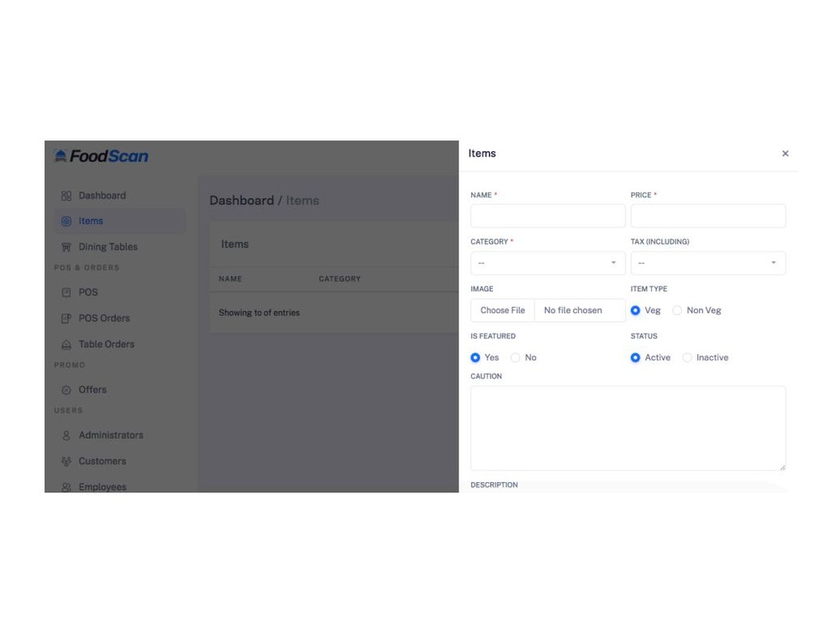Click the Items target icon in sidebar

tap(66, 221)
